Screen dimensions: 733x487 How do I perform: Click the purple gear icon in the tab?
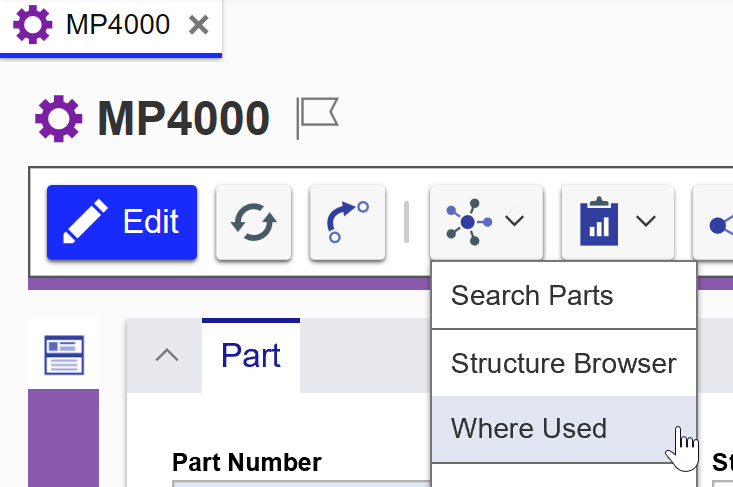pyautogui.click(x=33, y=25)
